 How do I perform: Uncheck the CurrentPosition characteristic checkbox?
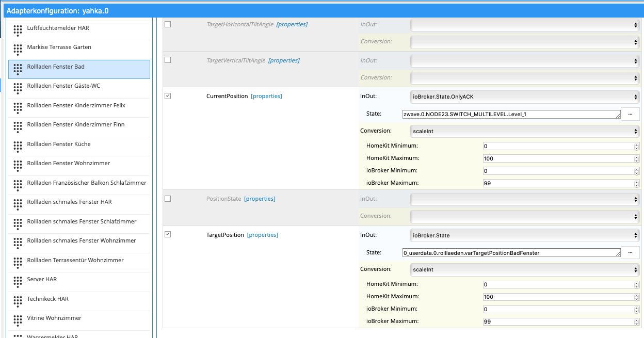click(x=168, y=95)
